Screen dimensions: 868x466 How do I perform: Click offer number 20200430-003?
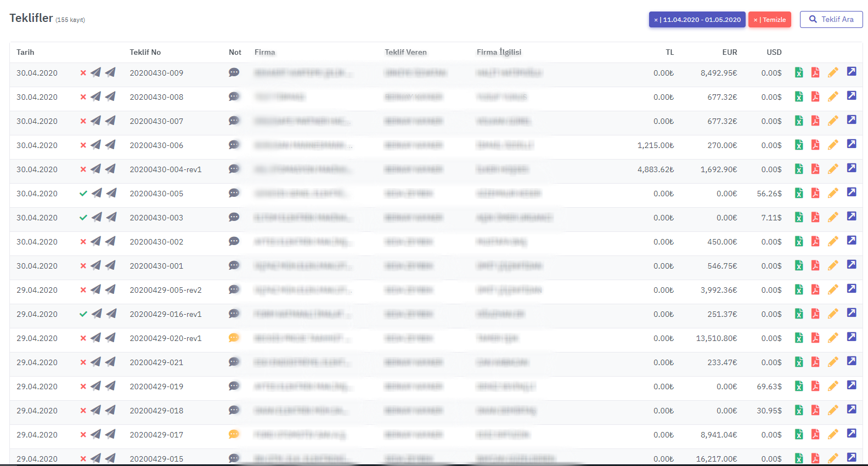156,218
